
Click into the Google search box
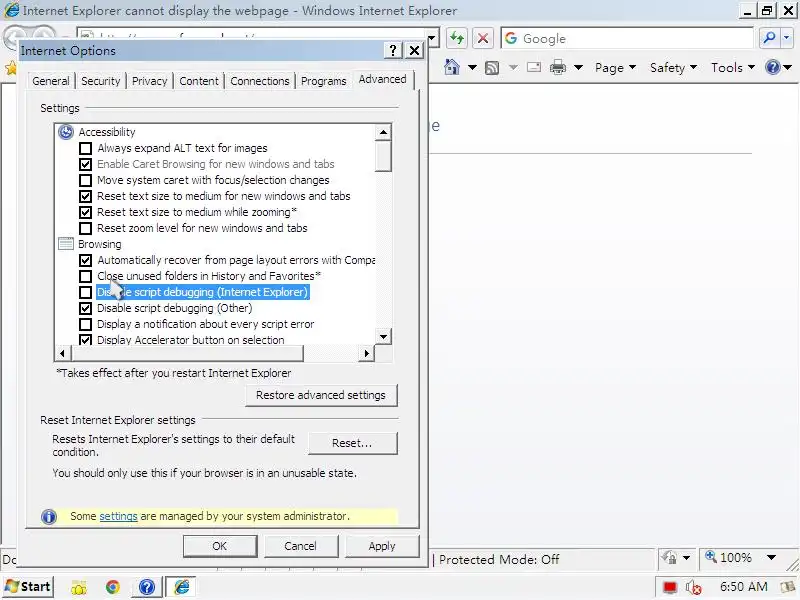point(628,38)
